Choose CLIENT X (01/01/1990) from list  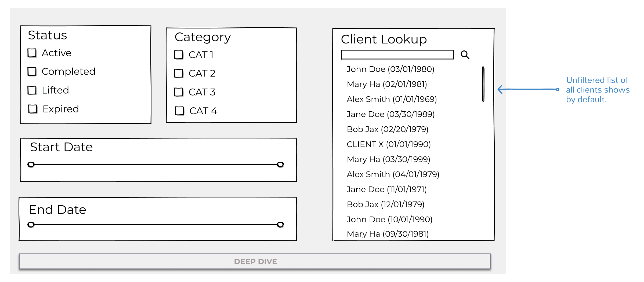click(389, 144)
